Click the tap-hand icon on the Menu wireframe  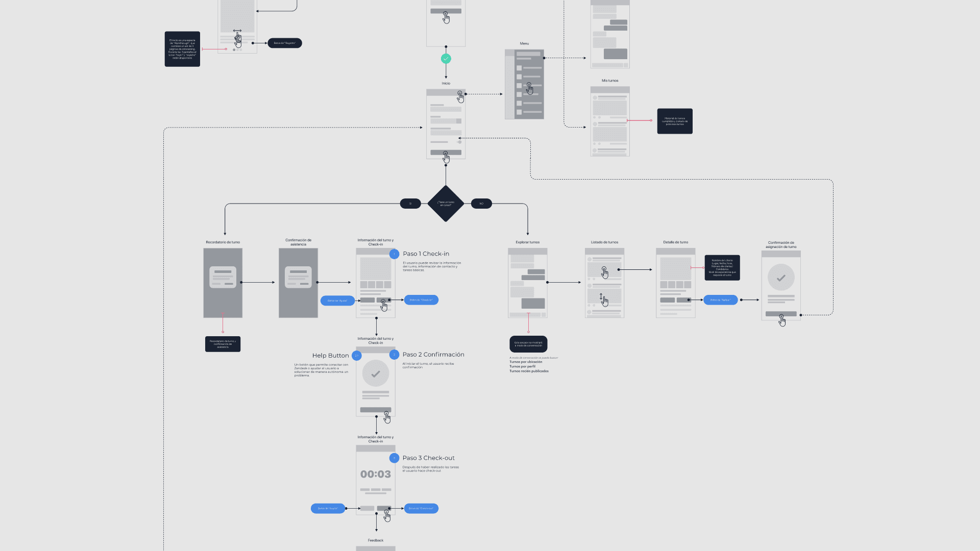pyautogui.click(x=529, y=89)
